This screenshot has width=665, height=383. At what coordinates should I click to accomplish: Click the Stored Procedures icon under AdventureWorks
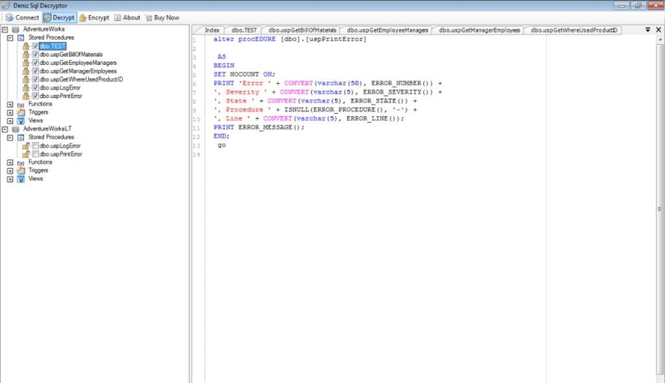pos(21,38)
